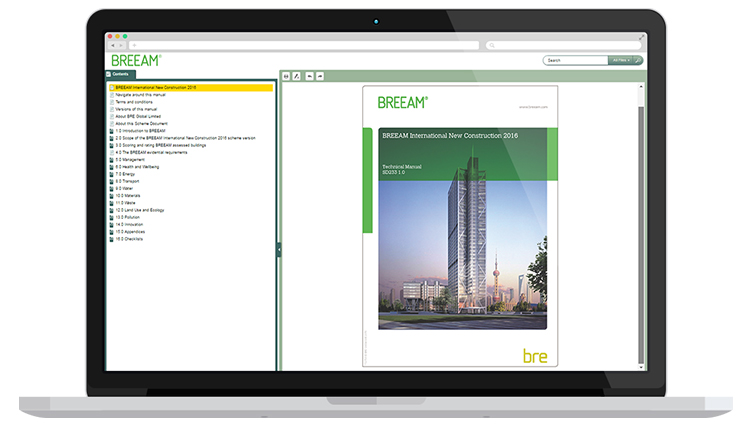
Task: Click the 14.0 Innovation book icon
Action: point(112,224)
